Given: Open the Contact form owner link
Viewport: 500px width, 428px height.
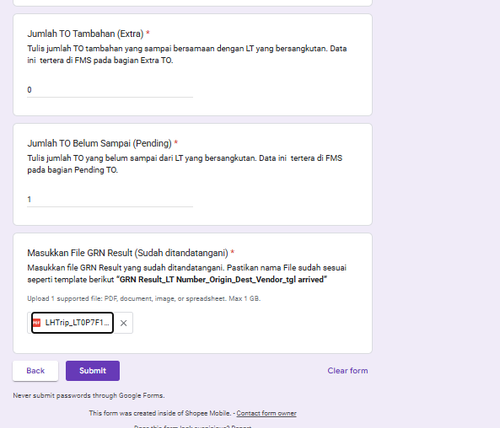Looking at the screenshot, I should [266, 413].
